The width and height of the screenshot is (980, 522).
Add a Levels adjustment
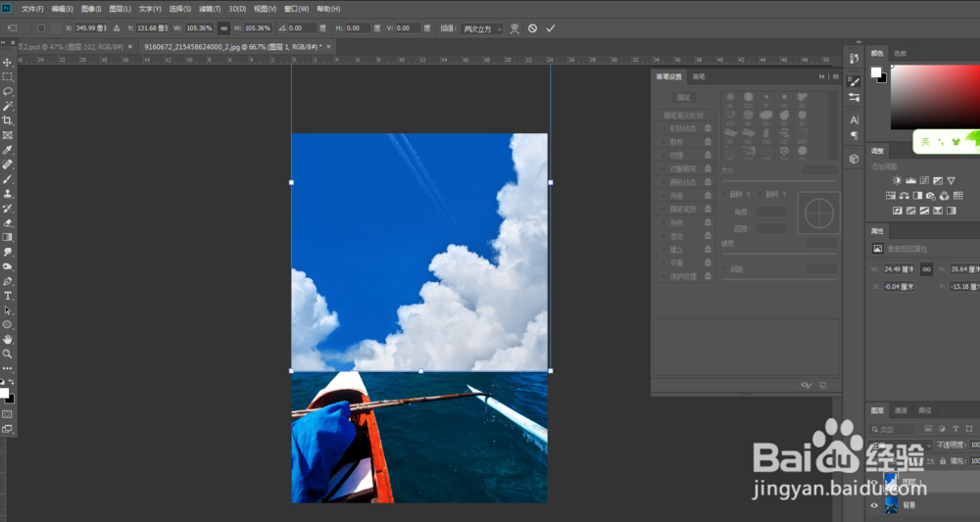point(910,180)
